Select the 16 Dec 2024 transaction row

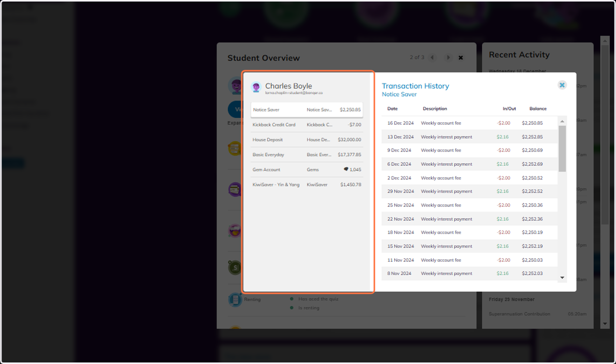tap(470, 123)
